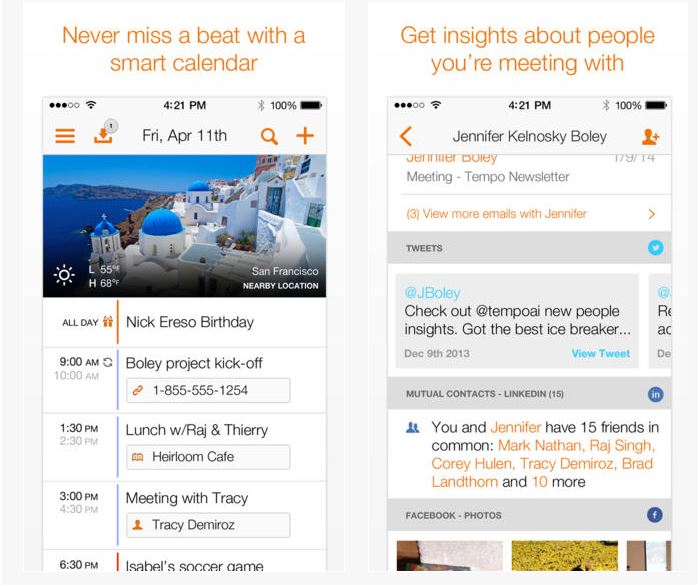The width and height of the screenshot is (698, 585).
Task: Tap the Fri, Apr 11th date title
Action: pyautogui.click(x=184, y=135)
